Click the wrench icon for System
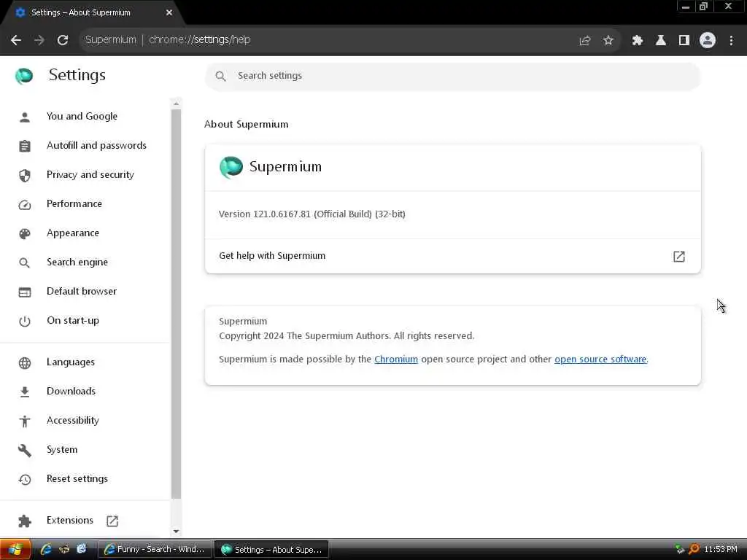The width and height of the screenshot is (747, 560). [25, 450]
